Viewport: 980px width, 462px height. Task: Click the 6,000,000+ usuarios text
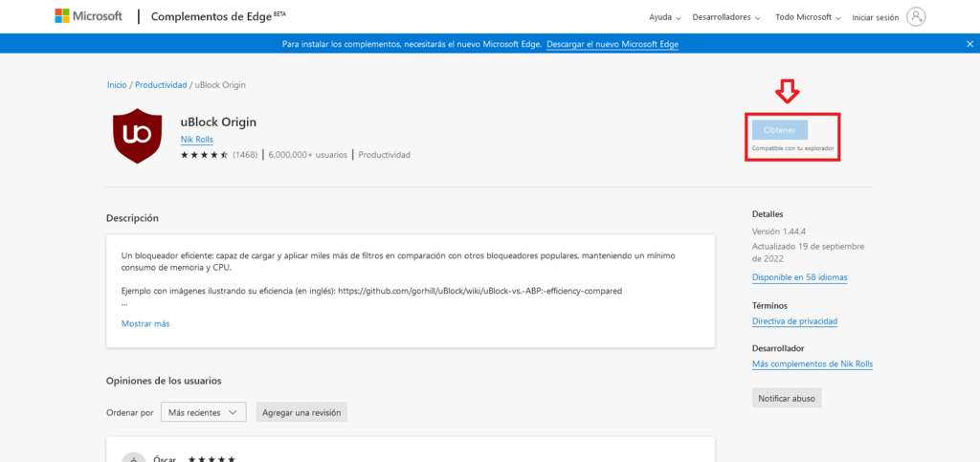(x=307, y=155)
